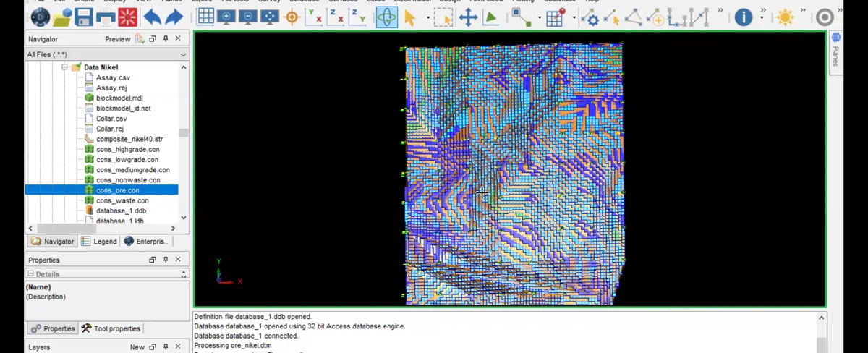Image resolution: width=868 pixels, height=353 pixels.
Task: Choose the dashed box select tool
Action: click(x=443, y=17)
